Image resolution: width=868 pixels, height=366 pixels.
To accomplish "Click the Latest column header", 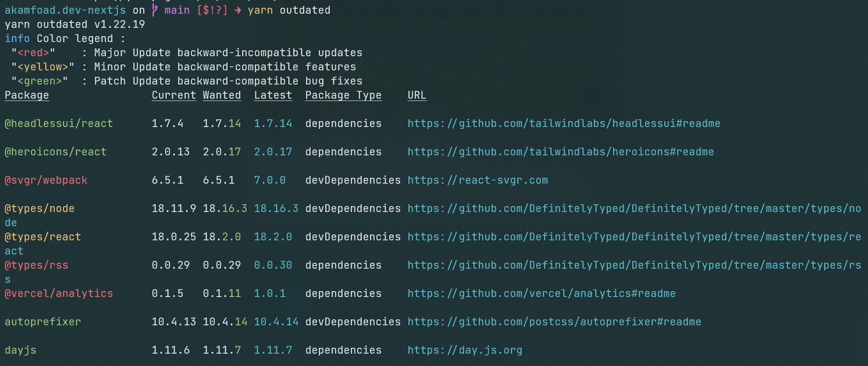I will 273,95.
